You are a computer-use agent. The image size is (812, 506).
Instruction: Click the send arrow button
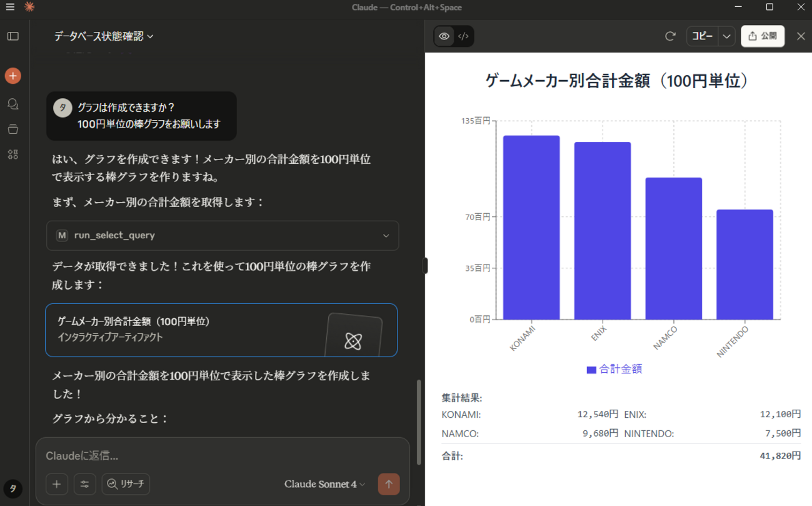click(x=389, y=484)
